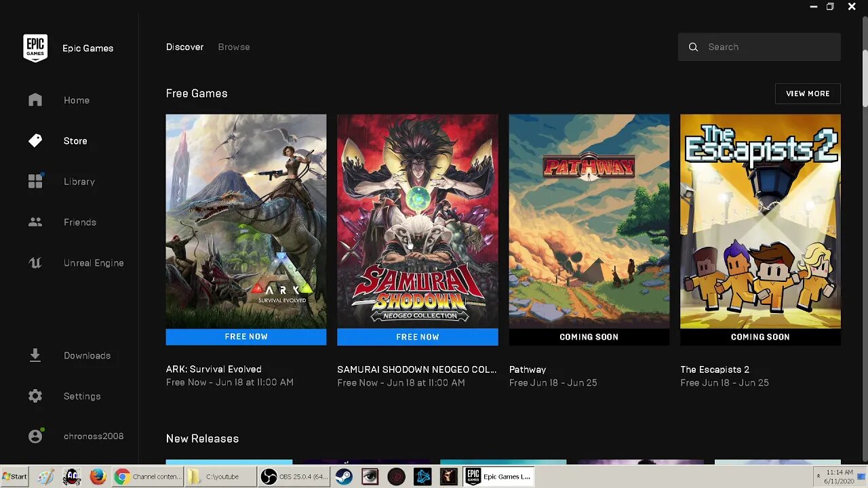
Task: Open the C:\youtube folder taskbar item
Action: (220, 476)
